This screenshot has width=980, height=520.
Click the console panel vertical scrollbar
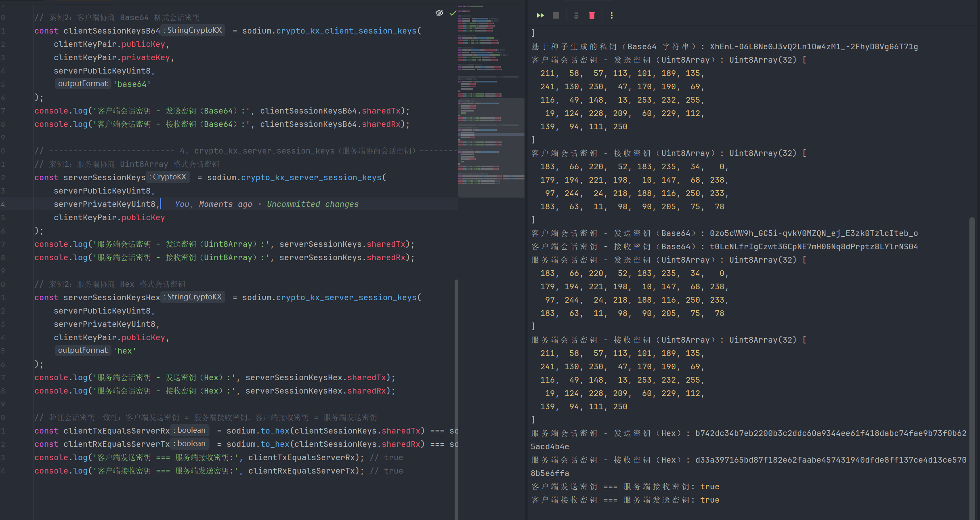(972, 364)
